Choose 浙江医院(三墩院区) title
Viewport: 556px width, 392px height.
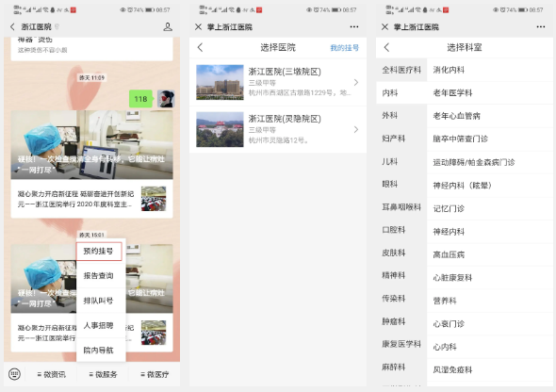point(285,72)
